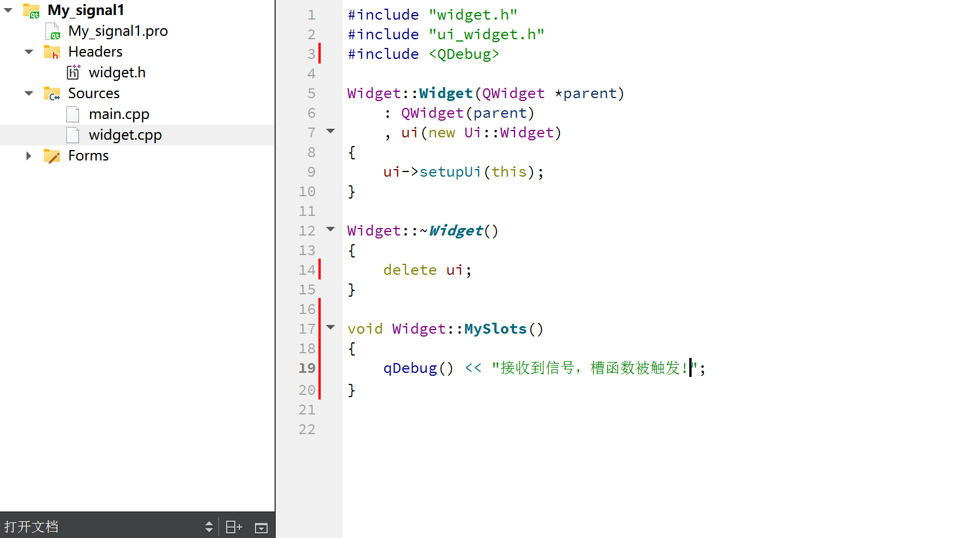Click the *parent parameter on line 5
Screen dimensions: 980x538
coord(585,94)
